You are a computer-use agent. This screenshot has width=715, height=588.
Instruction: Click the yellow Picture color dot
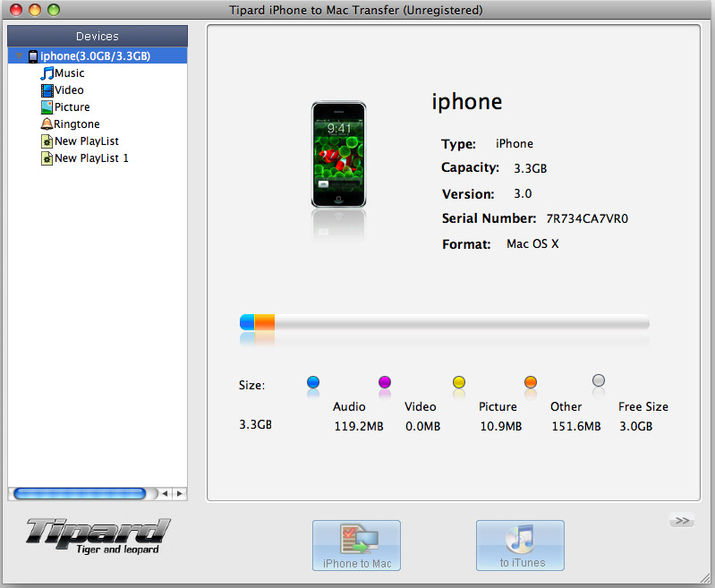459,382
